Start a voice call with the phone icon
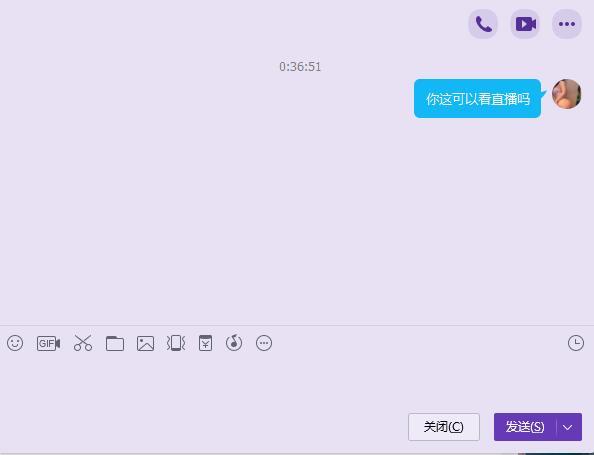This screenshot has width=594, height=455. pyautogui.click(x=483, y=24)
